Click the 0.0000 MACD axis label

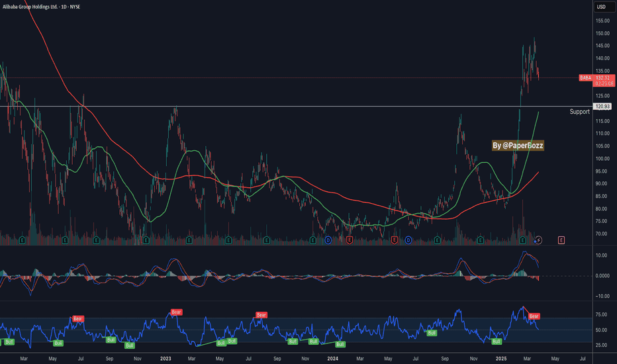click(x=602, y=276)
